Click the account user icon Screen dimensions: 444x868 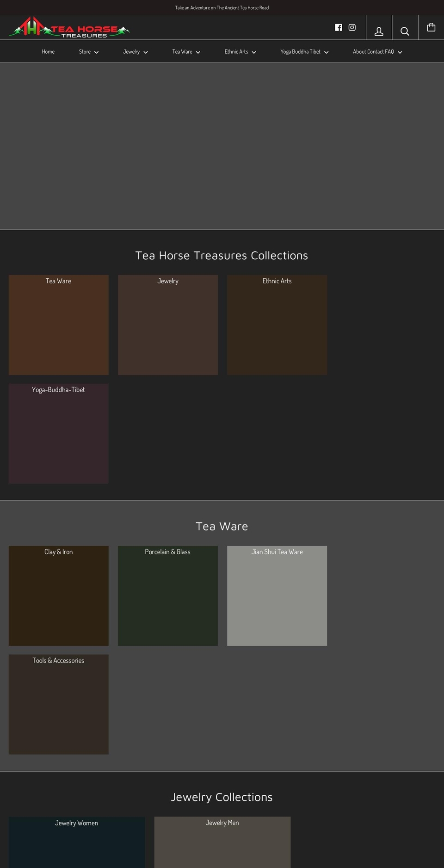coord(379,31)
